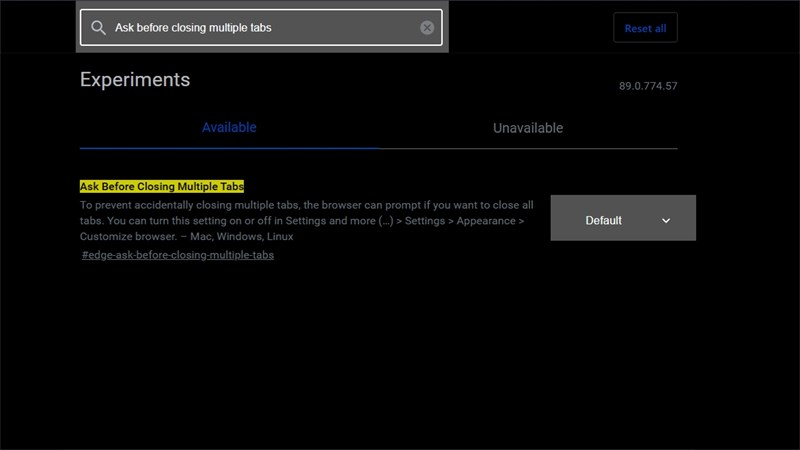Open the Unavailable tab
The width and height of the screenshot is (800, 450).
pos(528,128)
